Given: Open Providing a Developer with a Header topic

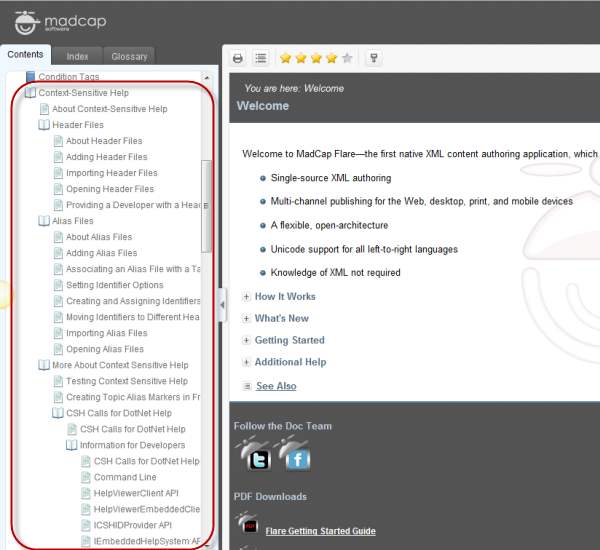Looking at the screenshot, I should (x=133, y=206).
